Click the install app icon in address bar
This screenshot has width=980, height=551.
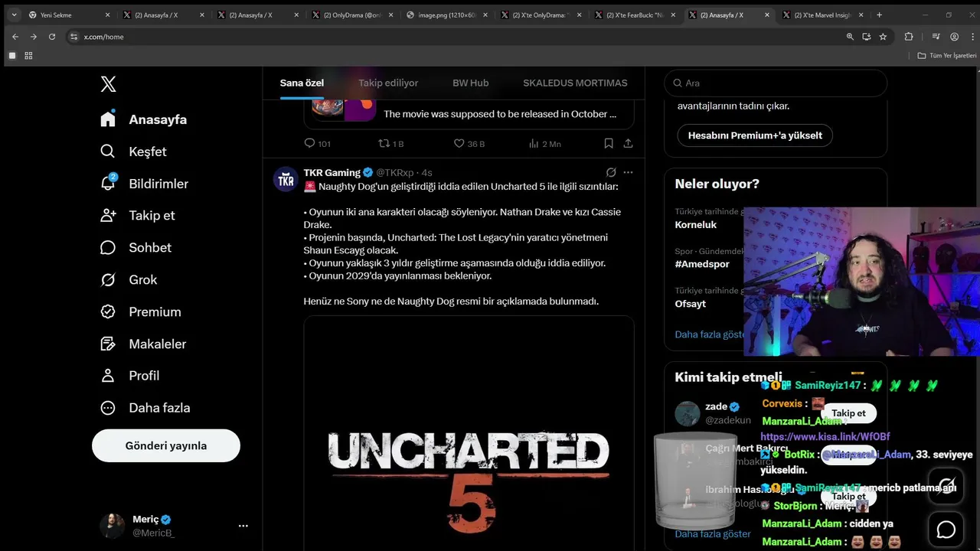(x=866, y=37)
